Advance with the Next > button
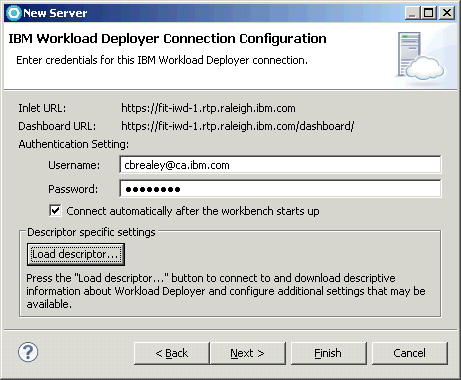 [248, 353]
